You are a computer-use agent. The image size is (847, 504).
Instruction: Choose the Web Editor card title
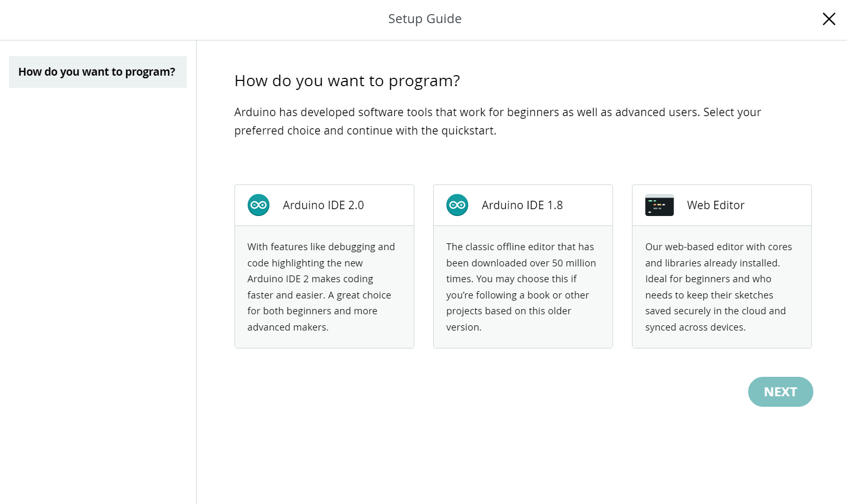click(x=716, y=205)
